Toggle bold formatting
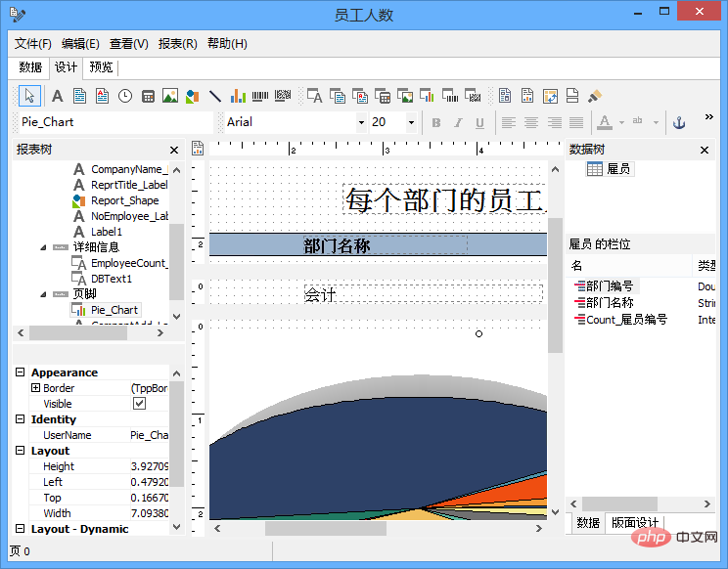This screenshot has height=569, width=728. (x=436, y=122)
